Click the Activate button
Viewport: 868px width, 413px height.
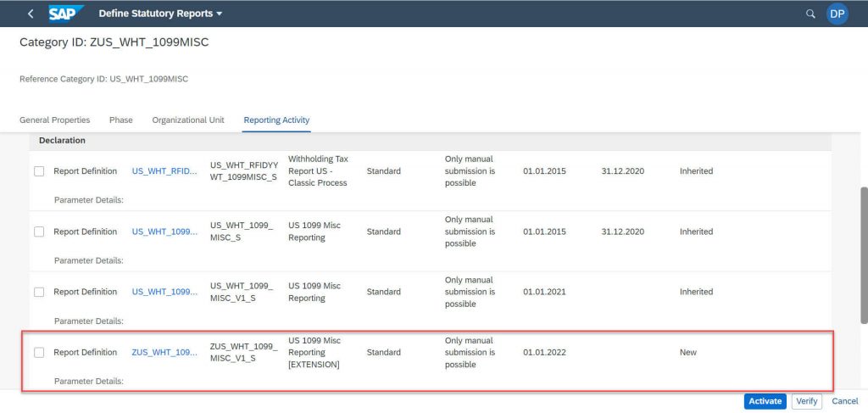(x=765, y=401)
